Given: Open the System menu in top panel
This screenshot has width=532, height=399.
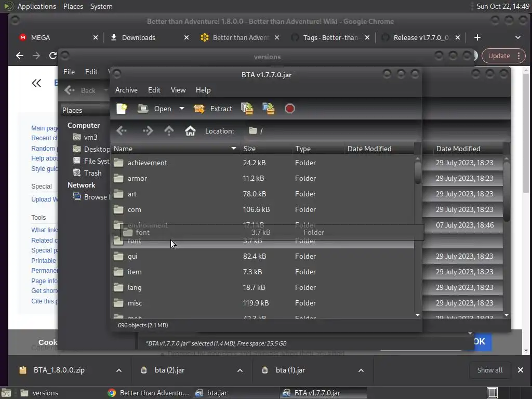Looking at the screenshot, I should (x=101, y=6).
